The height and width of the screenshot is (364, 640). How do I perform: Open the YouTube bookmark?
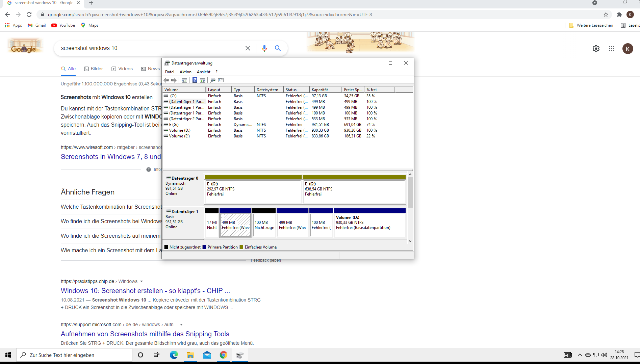[63, 25]
